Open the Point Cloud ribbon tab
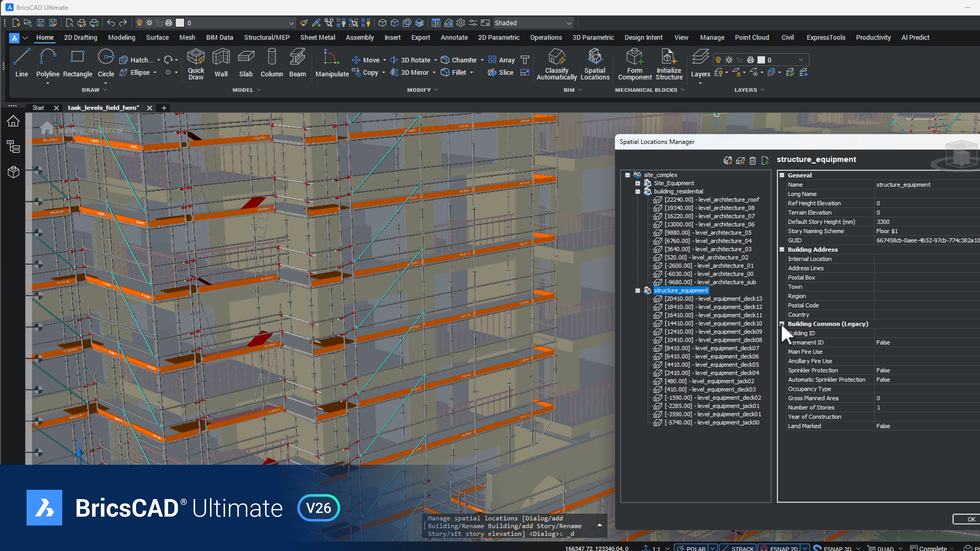Image resolution: width=980 pixels, height=551 pixels. pyautogui.click(x=752, y=37)
